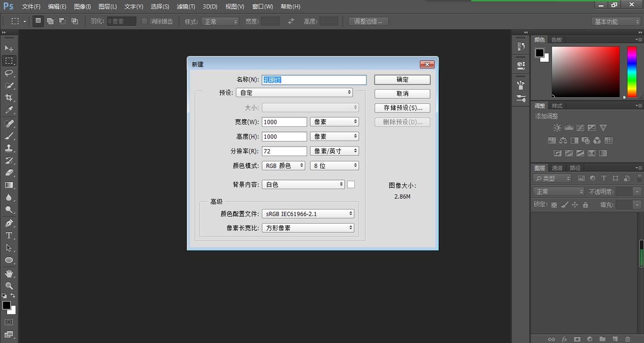Click the 存储预设(S) save preset button
This screenshot has height=343, width=644.
tap(402, 107)
